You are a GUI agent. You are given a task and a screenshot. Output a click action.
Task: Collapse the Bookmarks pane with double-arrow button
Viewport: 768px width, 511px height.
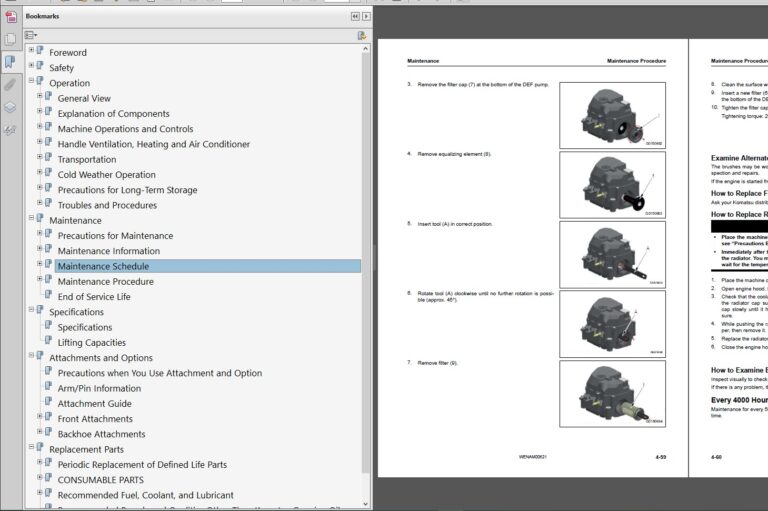click(354, 16)
